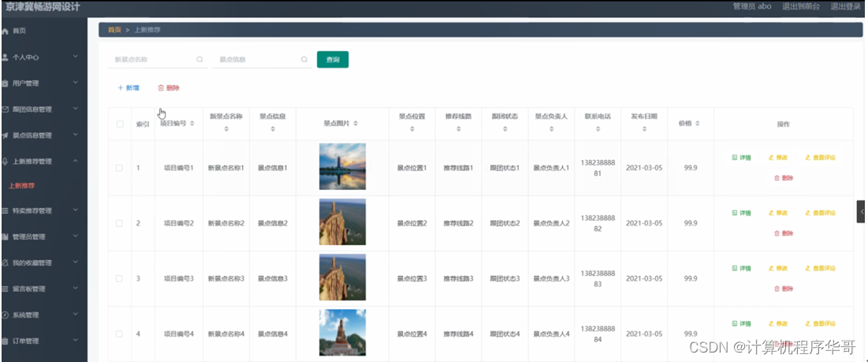Click the 退出登录 link
The height and width of the screenshot is (362, 868).
[x=845, y=6]
